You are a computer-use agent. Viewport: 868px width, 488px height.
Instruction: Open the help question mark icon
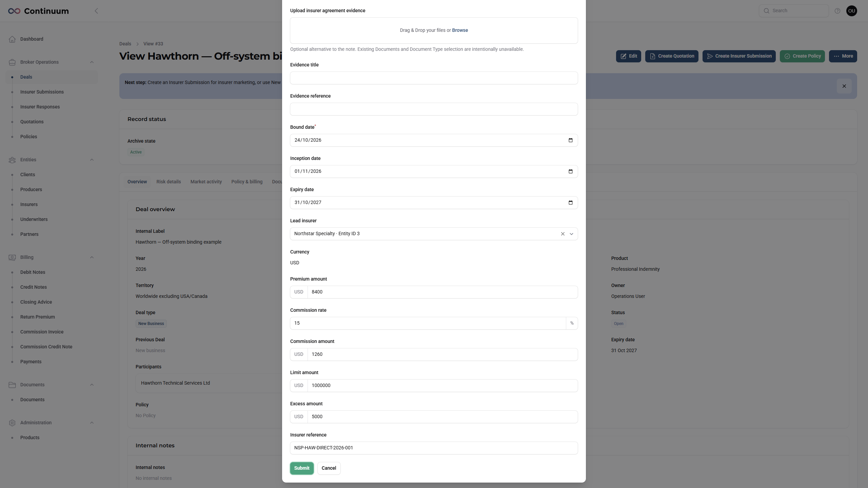(837, 11)
